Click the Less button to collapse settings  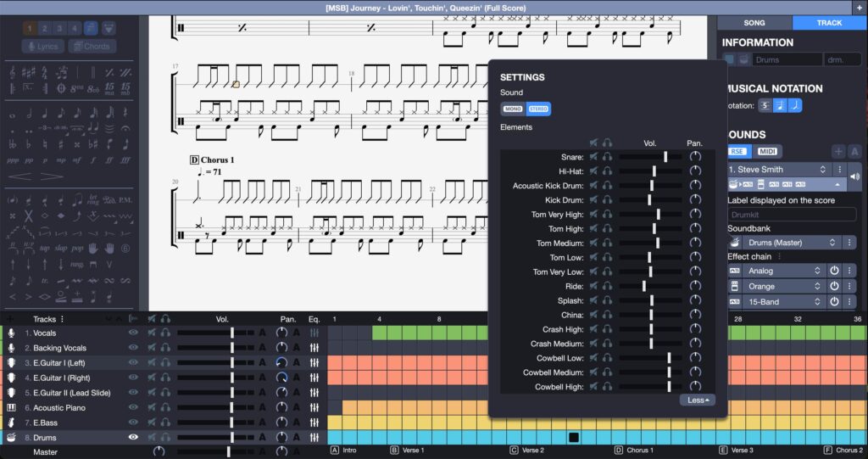click(696, 400)
